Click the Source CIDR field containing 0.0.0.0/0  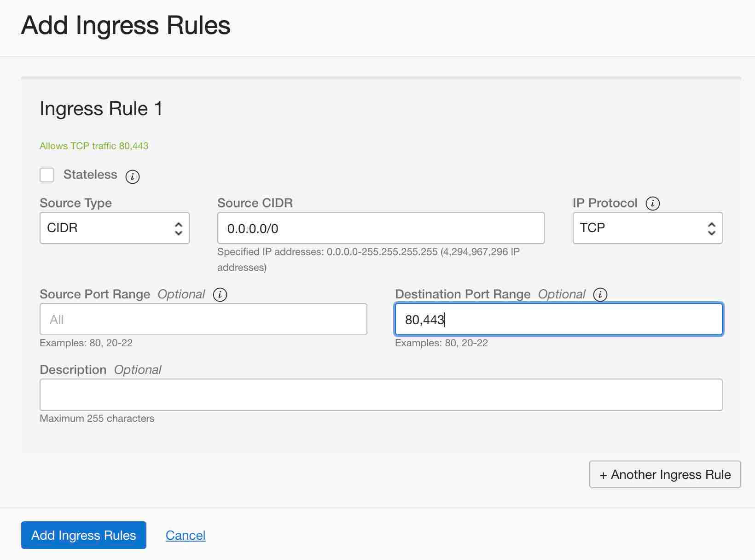coord(381,228)
